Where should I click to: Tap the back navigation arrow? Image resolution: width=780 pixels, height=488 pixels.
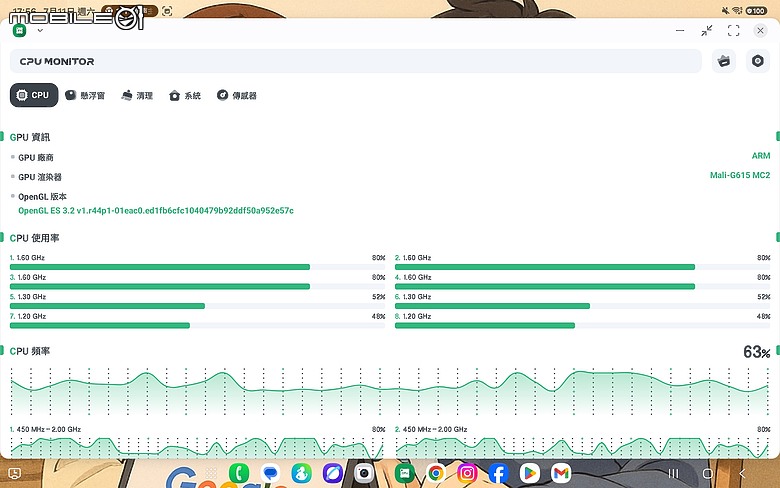click(742, 474)
